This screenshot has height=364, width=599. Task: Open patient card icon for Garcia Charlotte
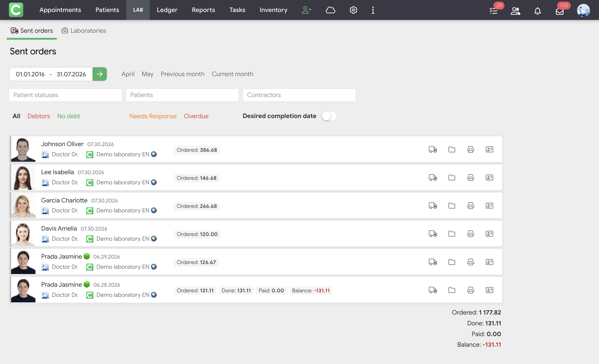coord(489,206)
